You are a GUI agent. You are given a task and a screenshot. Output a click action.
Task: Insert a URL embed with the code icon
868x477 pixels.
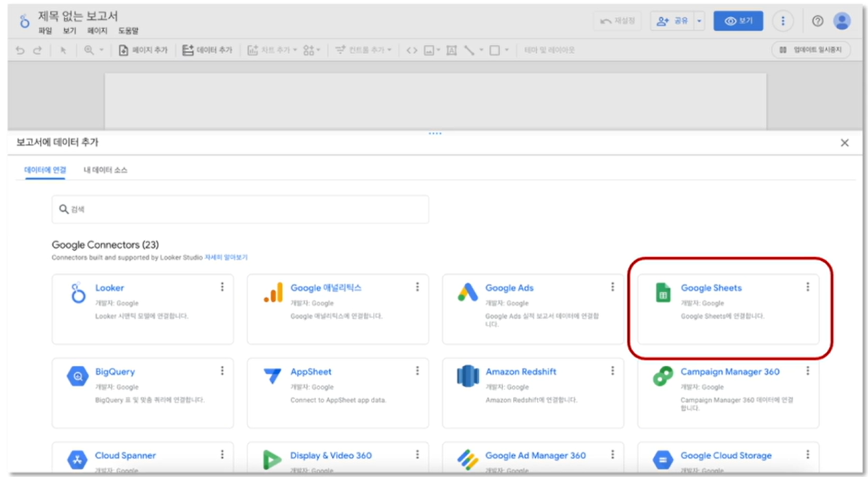point(411,50)
